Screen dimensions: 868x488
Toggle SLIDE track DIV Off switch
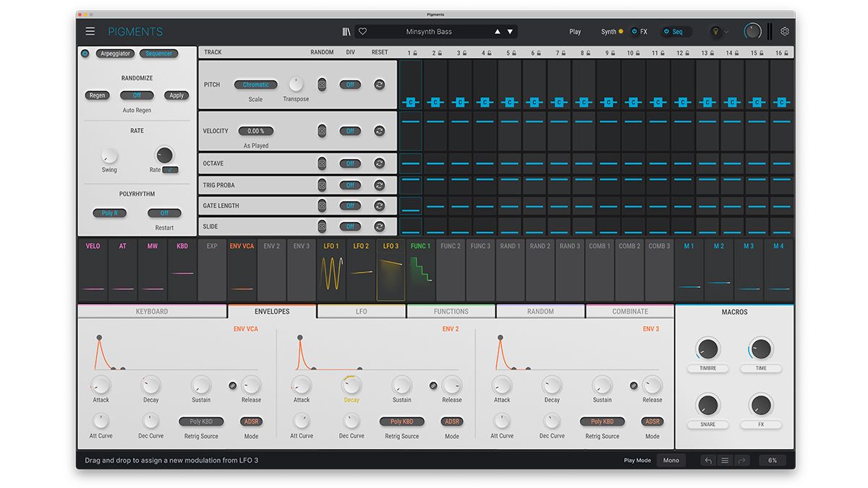pyautogui.click(x=350, y=226)
